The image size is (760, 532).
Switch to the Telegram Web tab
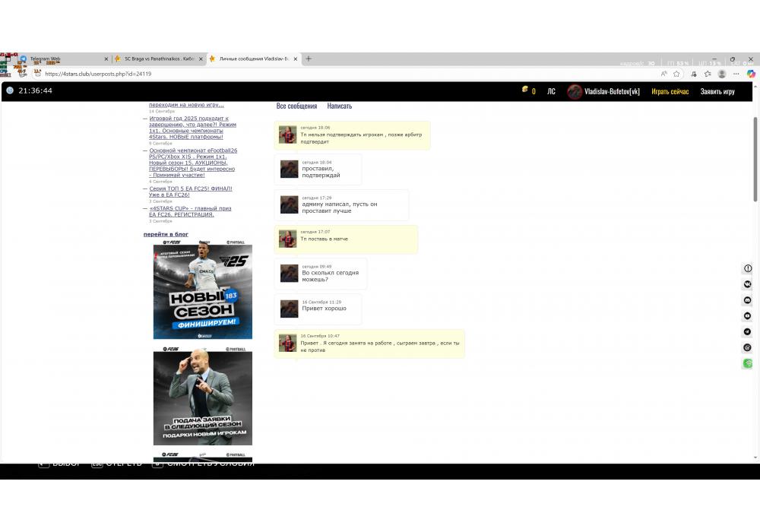point(61,59)
